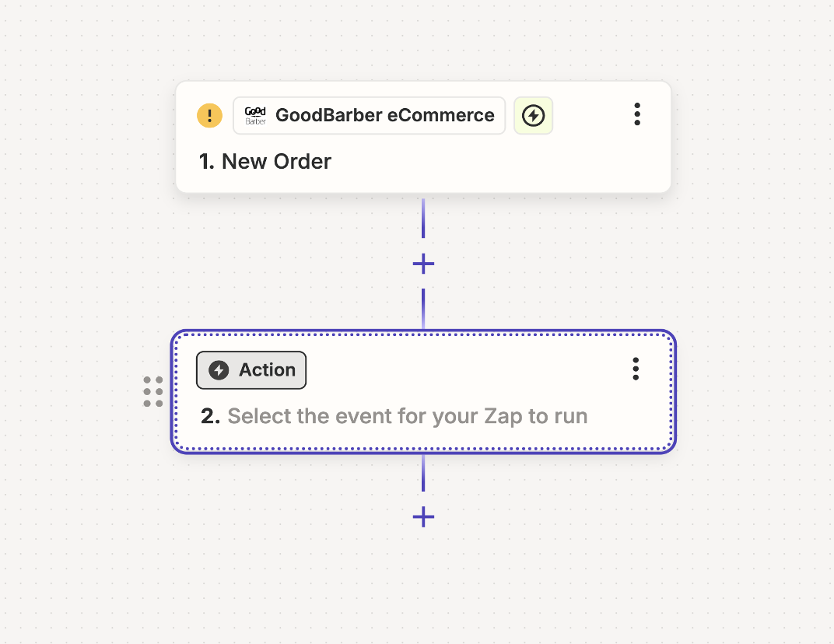Image resolution: width=834 pixels, height=644 pixels.
Task: Click the lightning bolt inside the Action badge
Action: [x=219, y=370]
